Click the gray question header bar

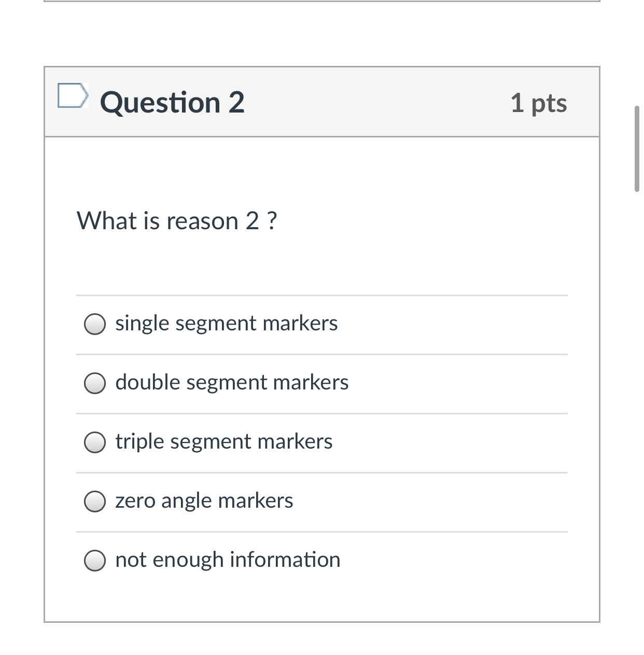pos(363,102)
